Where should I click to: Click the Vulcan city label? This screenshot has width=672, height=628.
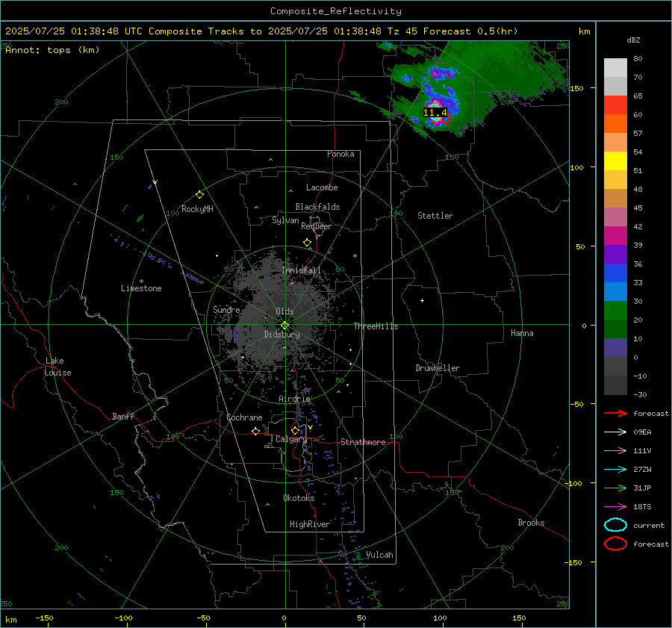coord(380,555)
